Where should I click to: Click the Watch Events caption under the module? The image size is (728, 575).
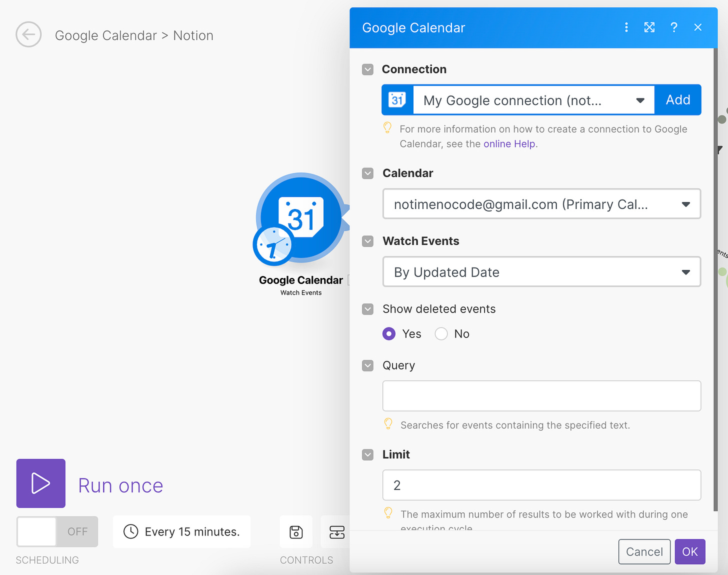[301, 293]
